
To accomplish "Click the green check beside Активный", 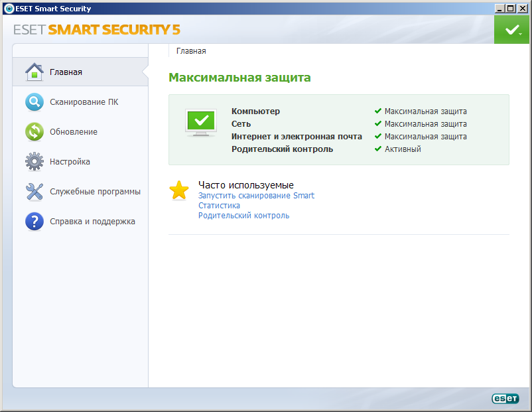I will pos(378,149).
